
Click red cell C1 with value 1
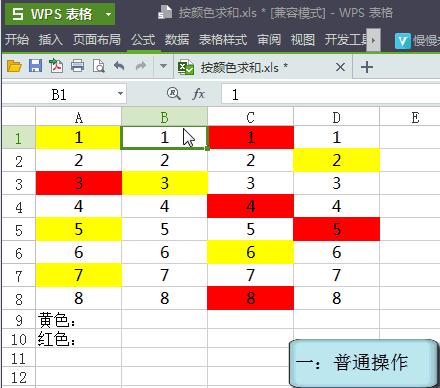(250, 138)
